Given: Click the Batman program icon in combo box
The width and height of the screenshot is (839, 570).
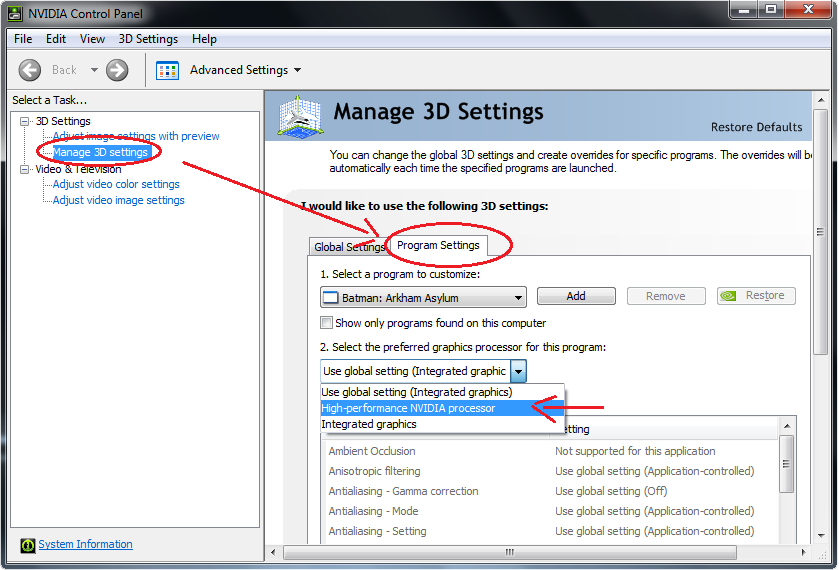Looking at the screenshot, I should click(x=331, y=298).
